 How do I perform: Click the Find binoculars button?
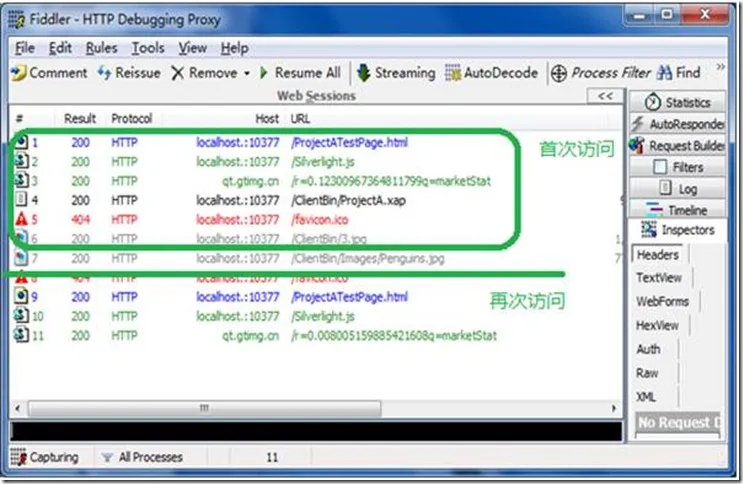point(679,73)
